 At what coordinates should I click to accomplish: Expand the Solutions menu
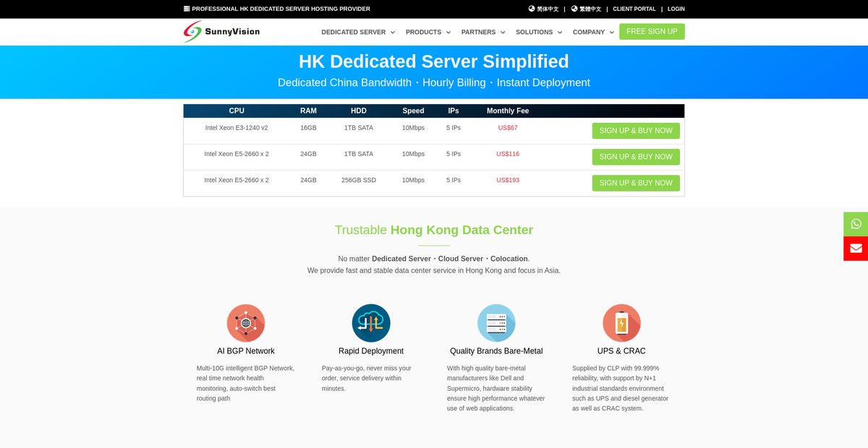click(x=539, y=32)
